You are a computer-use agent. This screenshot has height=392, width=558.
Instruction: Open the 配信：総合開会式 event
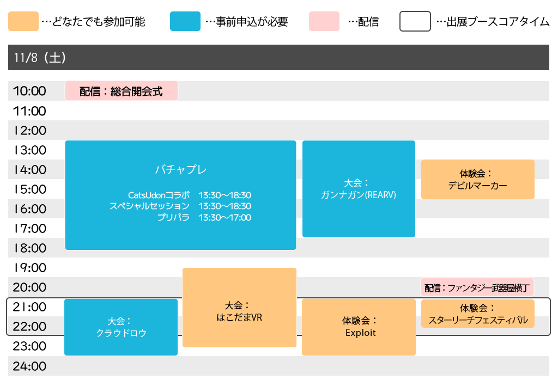click(x=122, y=91)
